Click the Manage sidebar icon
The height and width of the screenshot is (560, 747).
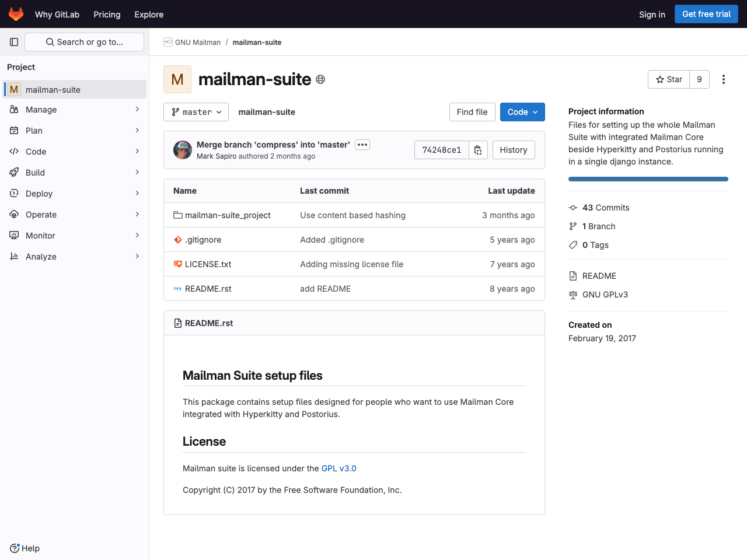click(14, 110)
